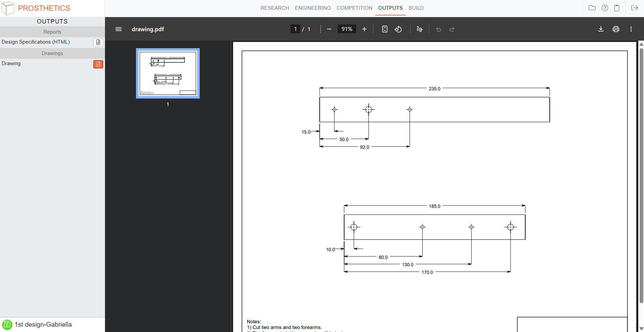Enable the PDF draw annotation tool

click(x=419, y=29)
